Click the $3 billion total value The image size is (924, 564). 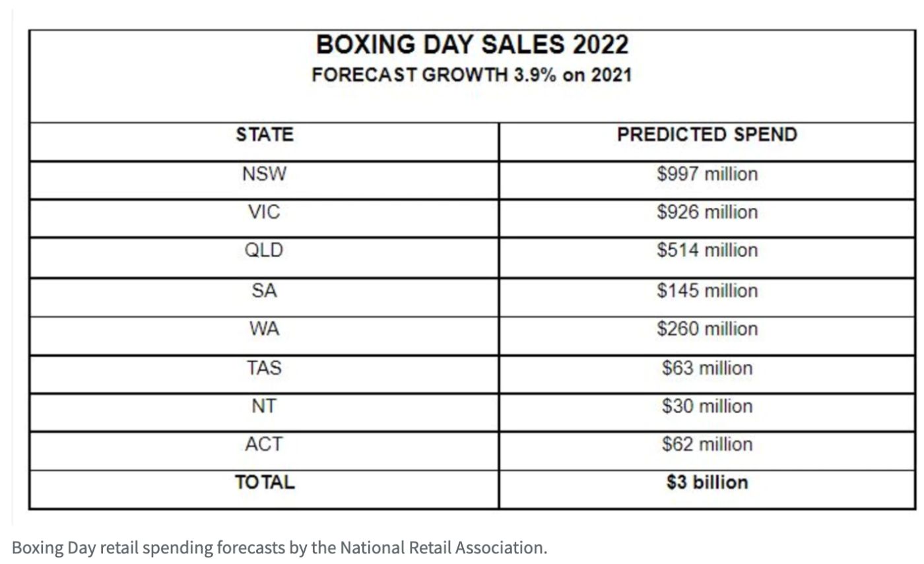(707, 482)
